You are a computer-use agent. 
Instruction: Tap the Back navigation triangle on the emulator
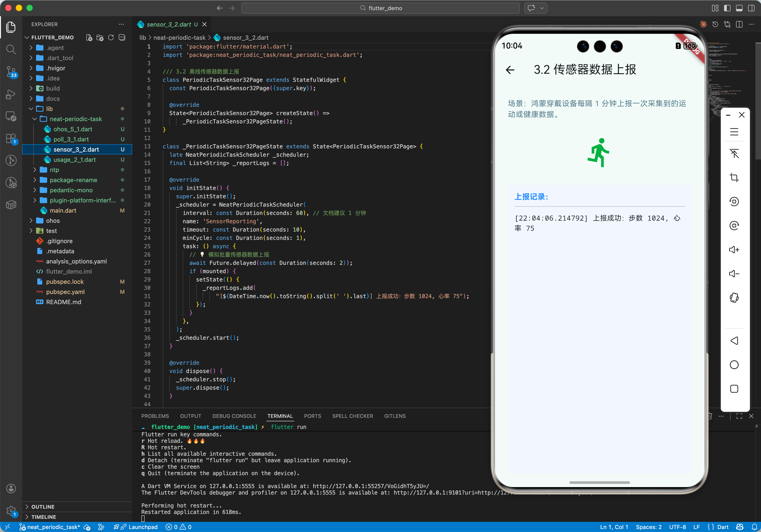(734, 340)
